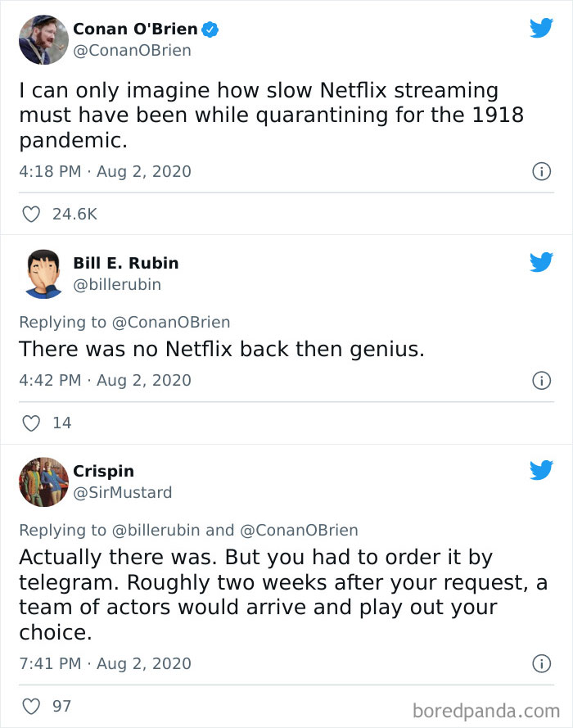Click the Twitter bird icon on Conan's tweet

[x=542, y=27]
